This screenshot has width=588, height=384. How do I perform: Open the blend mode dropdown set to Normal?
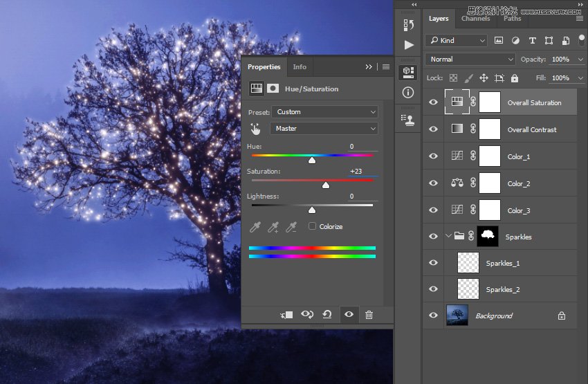tap(470, 60)
